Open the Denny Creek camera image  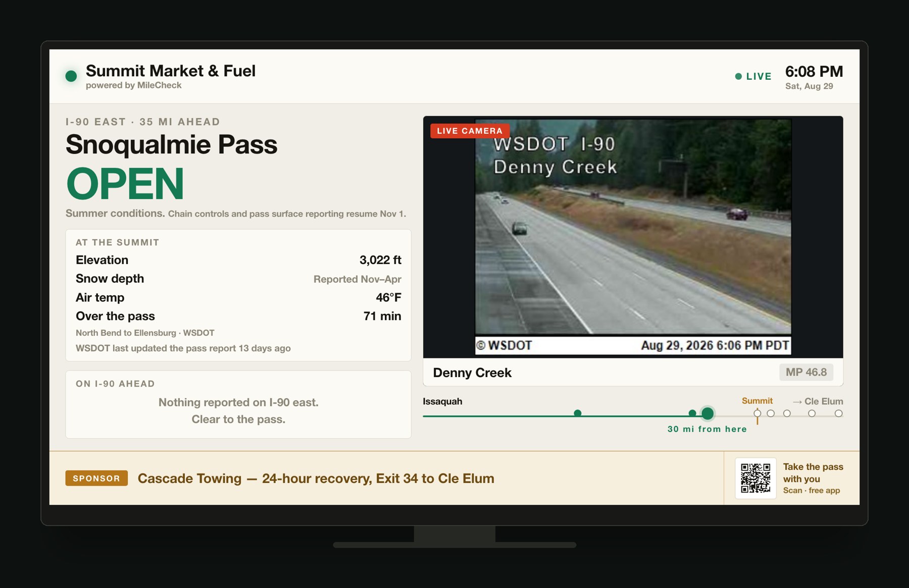633,237
